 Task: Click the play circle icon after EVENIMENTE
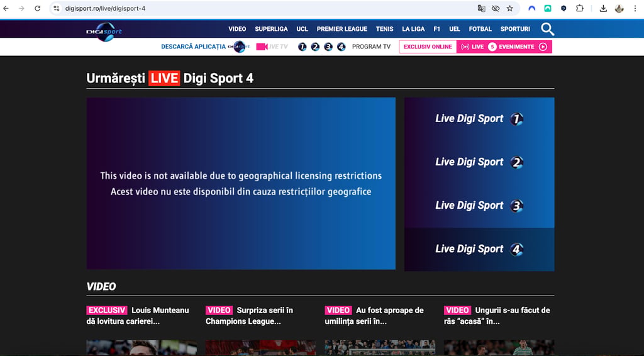coord(543,47)
